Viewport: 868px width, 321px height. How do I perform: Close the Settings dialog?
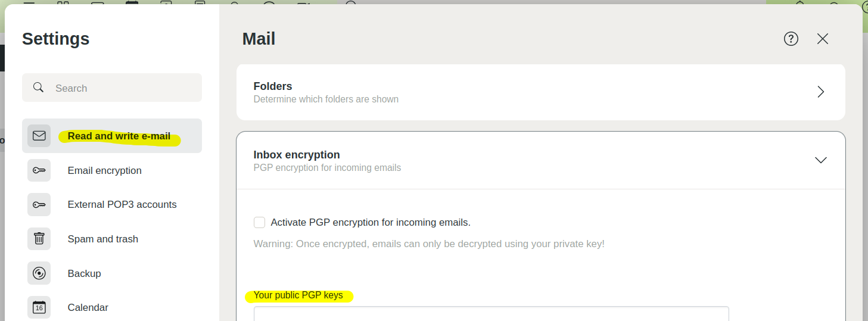[x=823, y=39]
